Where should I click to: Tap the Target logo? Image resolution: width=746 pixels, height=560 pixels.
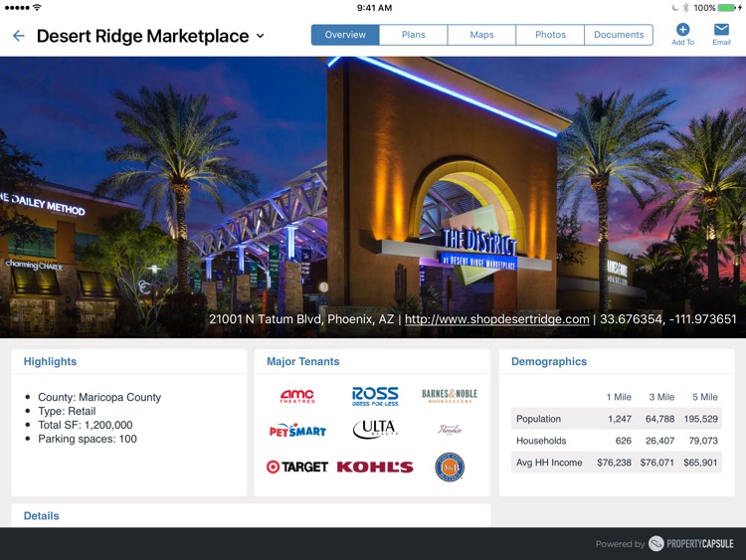pyautogui.click(x=297, y=467)
